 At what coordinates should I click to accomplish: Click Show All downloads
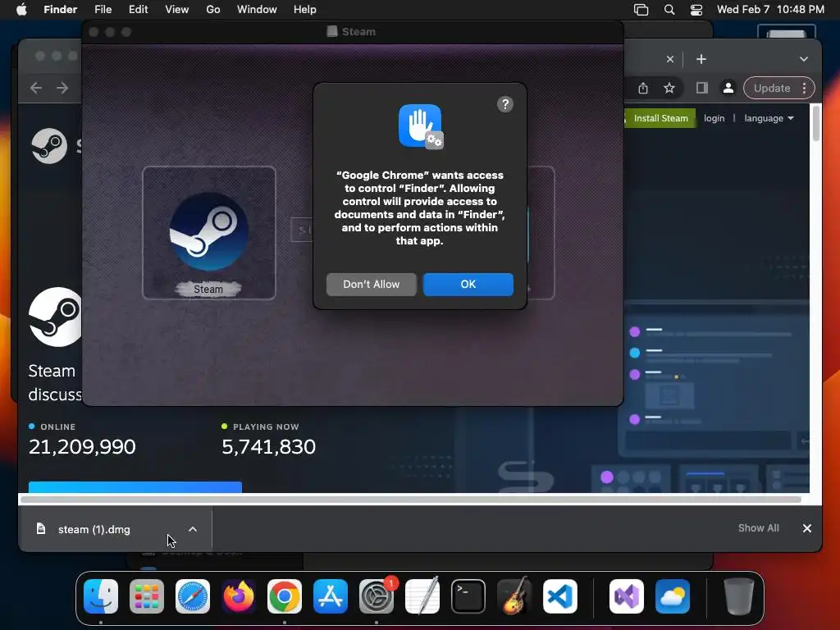[x=758, y=528]
